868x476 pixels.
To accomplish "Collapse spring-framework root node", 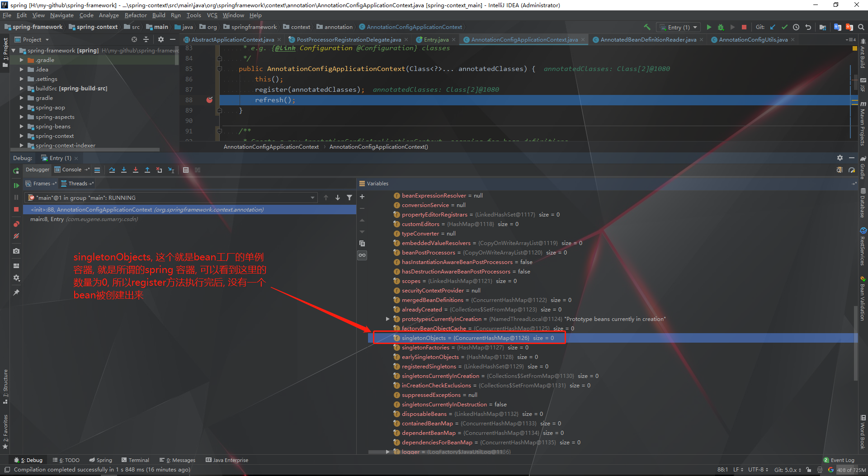I will pyautogui.click(x=14, y=50).
